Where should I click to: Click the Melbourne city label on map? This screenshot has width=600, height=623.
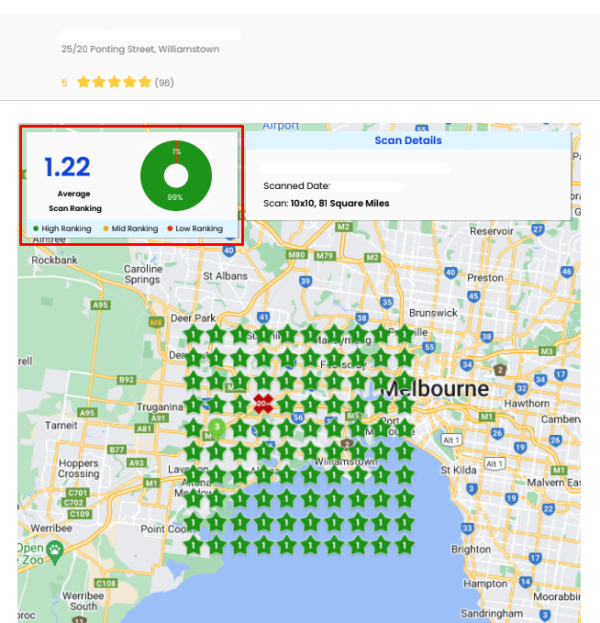[435, 389]
